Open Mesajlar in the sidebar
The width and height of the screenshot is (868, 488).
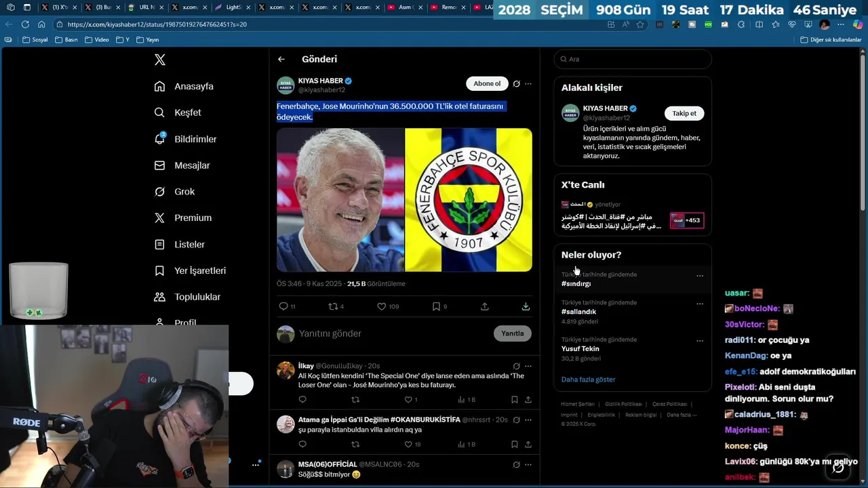click(182, 165)
